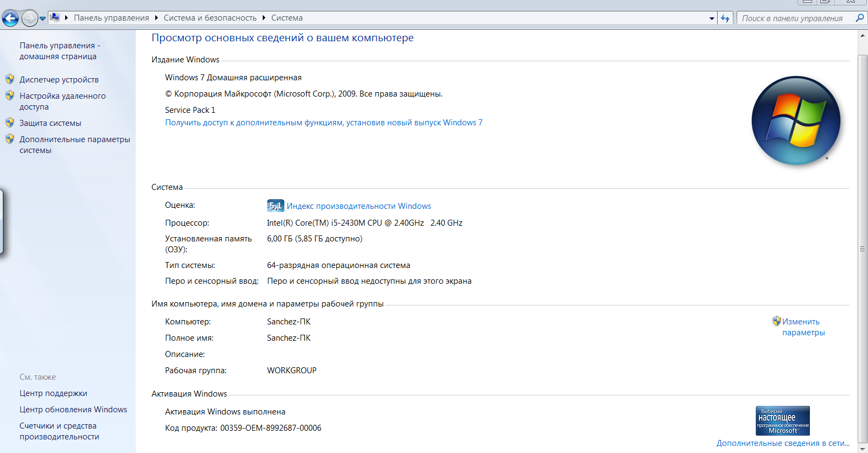868x453 pixels.
Task: Select Система breadcrumb item
Action: [287, 18]
